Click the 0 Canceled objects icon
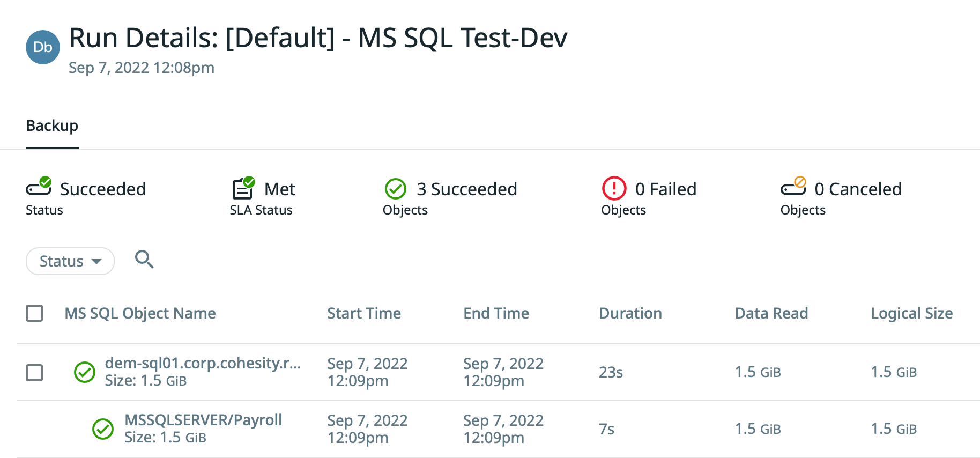 click(793, 187)
